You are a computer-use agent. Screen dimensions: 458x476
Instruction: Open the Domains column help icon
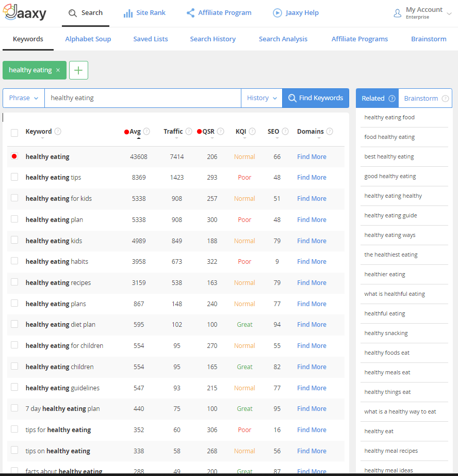tap(330, 132)
